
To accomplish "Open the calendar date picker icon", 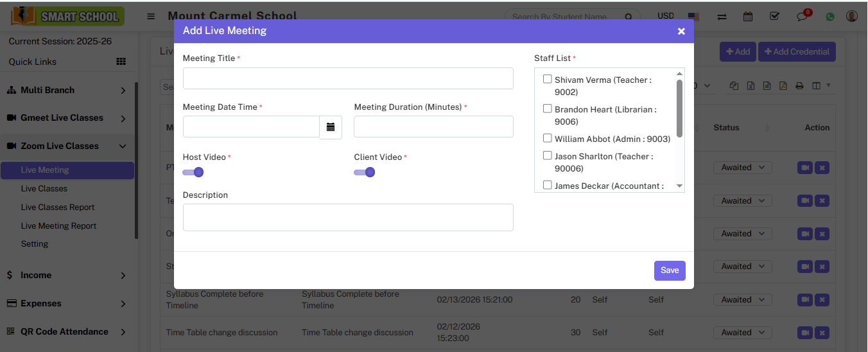I will point(331,127).
